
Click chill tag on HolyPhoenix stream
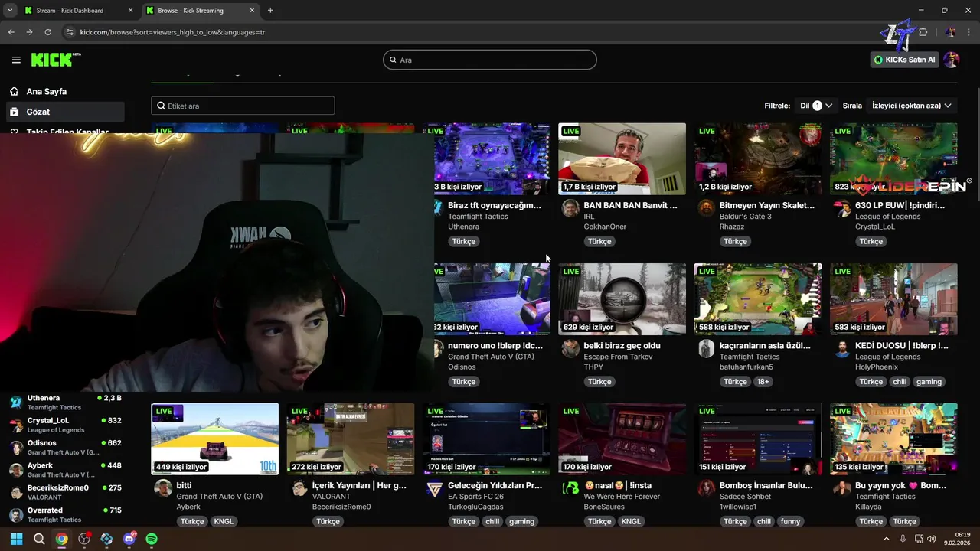click(x=900, y=381)
